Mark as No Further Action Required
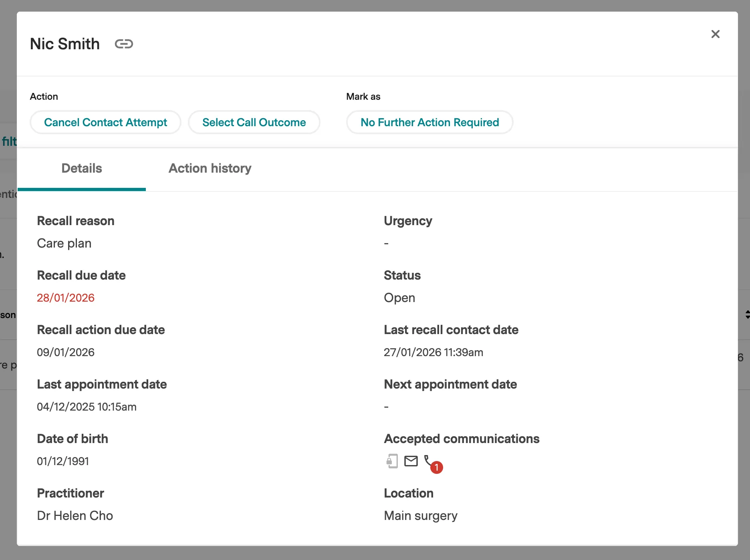This screenshot has width=750, height=560. pos(429,122)
